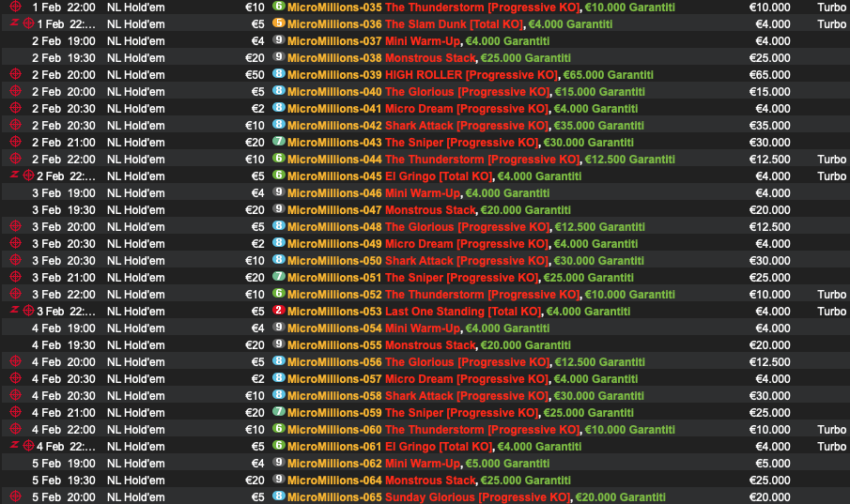Click €5.000 prize amount in MicroMillions-062 row
Screen dimensions: 850x504
tap(772, 464)
